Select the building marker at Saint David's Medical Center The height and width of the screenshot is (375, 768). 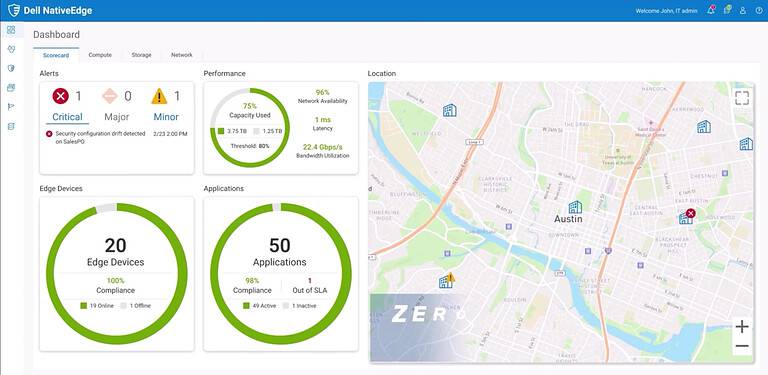pyautogui.click(x=704, y=127)
